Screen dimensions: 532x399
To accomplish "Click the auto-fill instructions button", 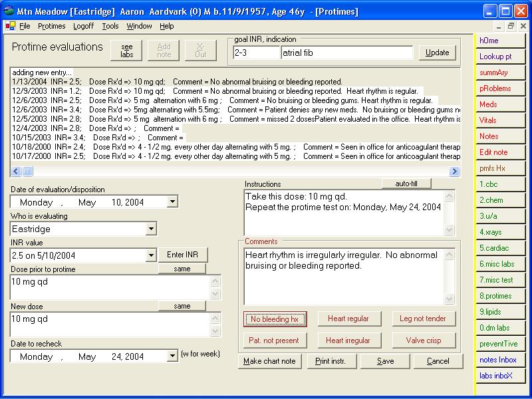I will (x=406, y=183).
